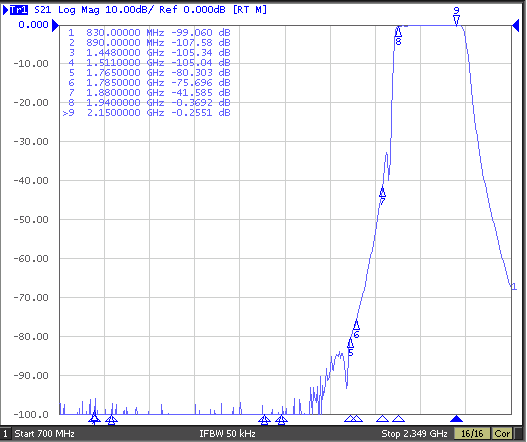The image size is (527, 442).
Task: Click the Cor correction status indicator
Action: click(x=502, y=434)
